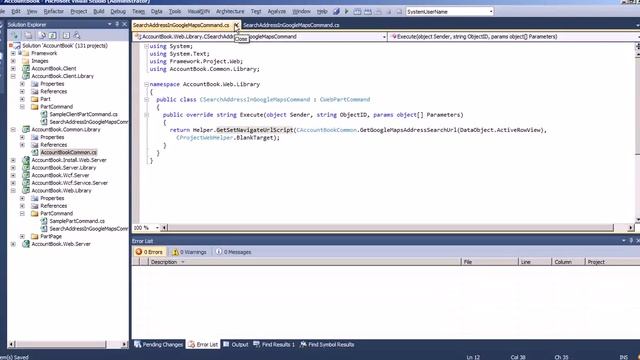Click the SamplePartCommand.cs file icon

click(x=44, y=221)
